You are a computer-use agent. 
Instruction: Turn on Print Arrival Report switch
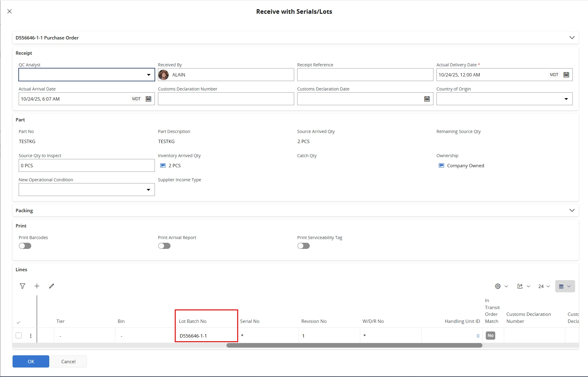[164, 246]
